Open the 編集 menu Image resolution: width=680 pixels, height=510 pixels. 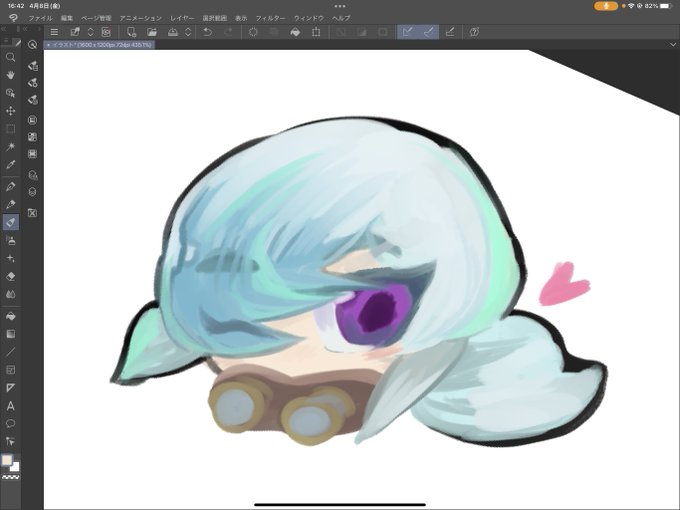point(67,18)
